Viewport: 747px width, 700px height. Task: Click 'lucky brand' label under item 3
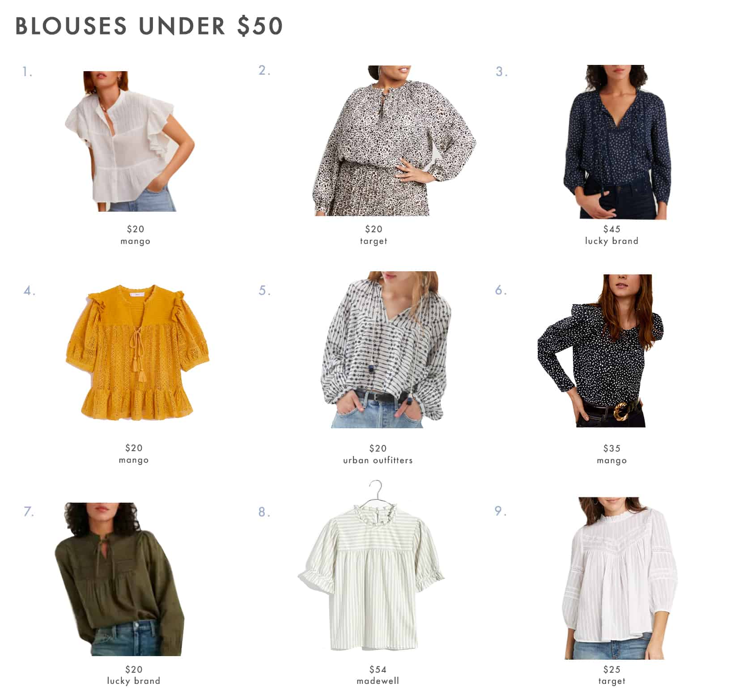coord(611,241)
